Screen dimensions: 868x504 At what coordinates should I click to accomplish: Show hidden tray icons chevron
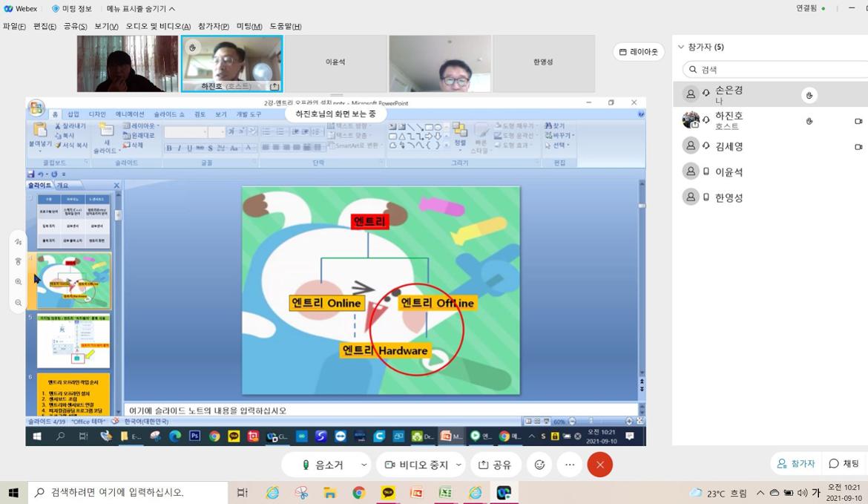tap(760, 493)
